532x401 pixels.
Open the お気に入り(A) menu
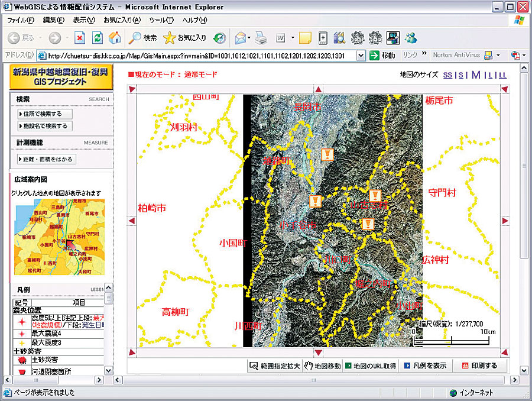[x=122, y=20]
